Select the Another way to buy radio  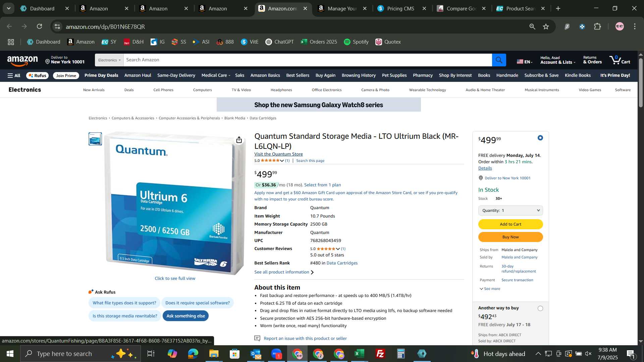point(540,308)
